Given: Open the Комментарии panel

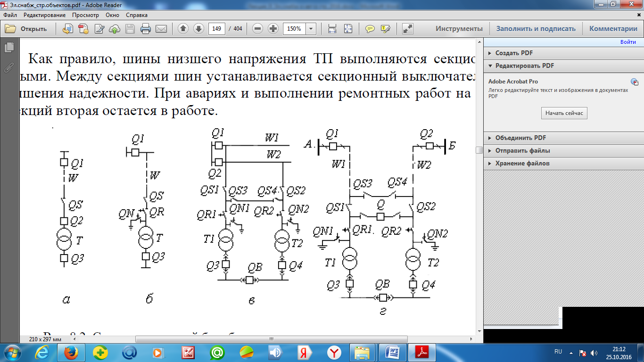Looking at the screenshot, I should click(x=613, y=29).
